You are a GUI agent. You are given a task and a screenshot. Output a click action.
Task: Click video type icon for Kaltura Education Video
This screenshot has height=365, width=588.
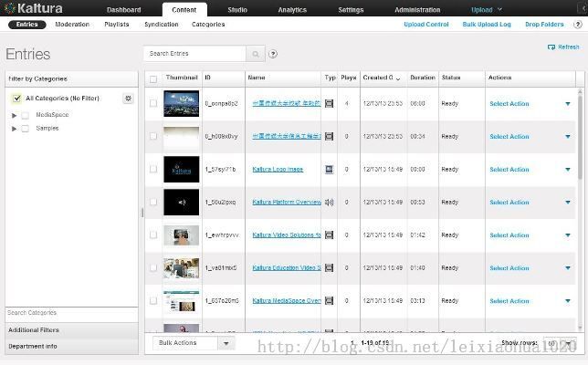point(329,268)
